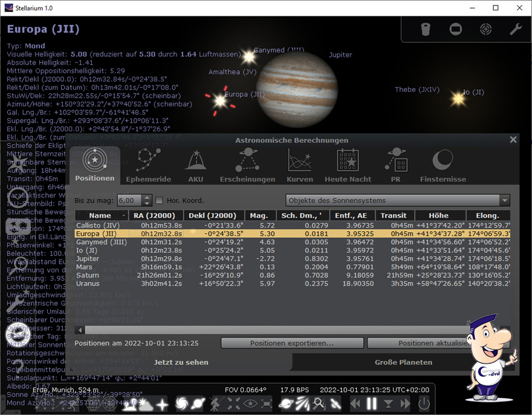The width and height of the screenshot is (532, 415).
Task: Click the telescope ocular view icon
Action: click(426, 29)
